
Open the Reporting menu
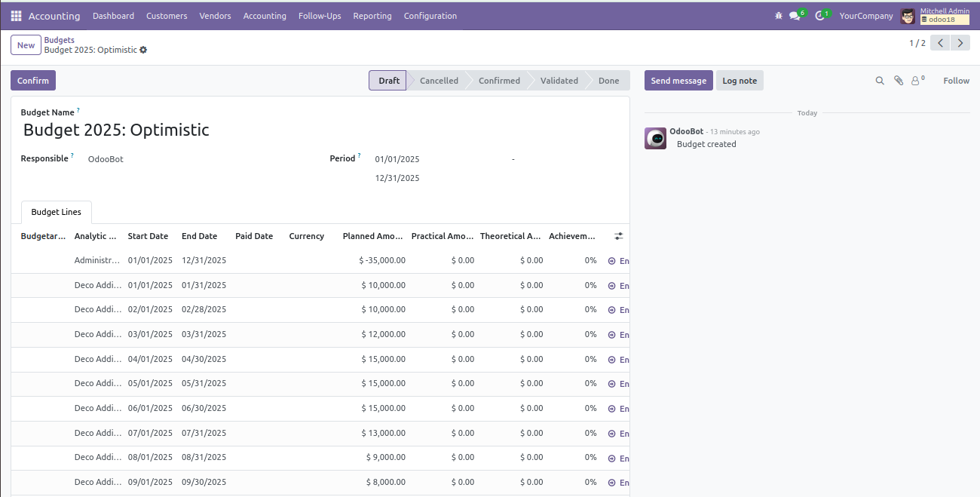pos(372,16)
